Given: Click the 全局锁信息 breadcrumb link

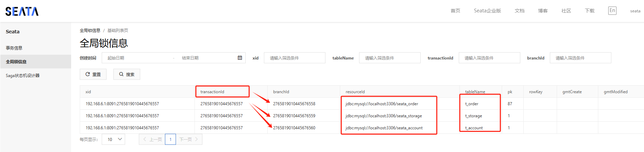Looking at the screenshot, I should pos(90,30).
